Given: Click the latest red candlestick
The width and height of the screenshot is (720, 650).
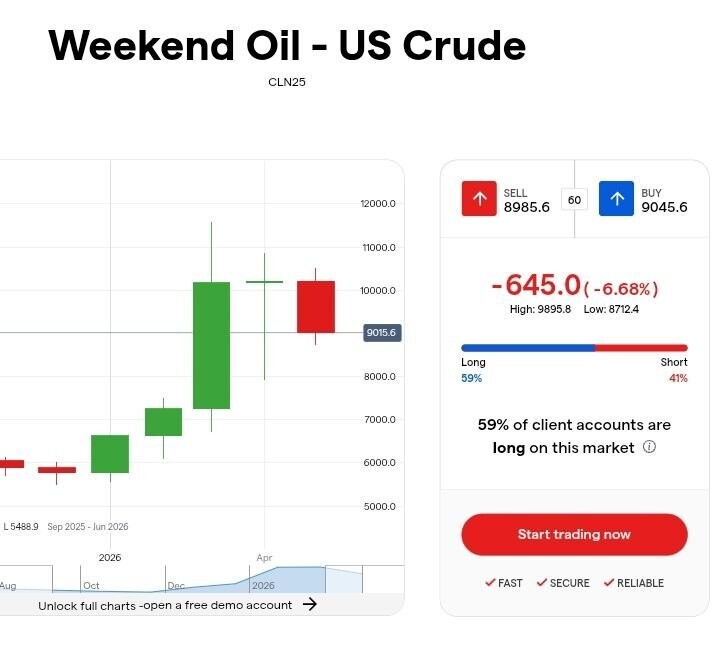Looking at the screenshot, I should (316, 307).
